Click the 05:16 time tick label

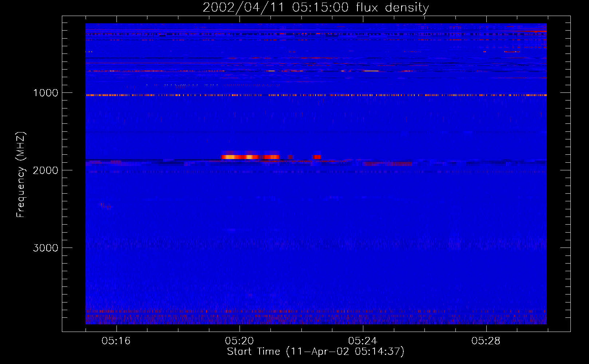(116, 341)
